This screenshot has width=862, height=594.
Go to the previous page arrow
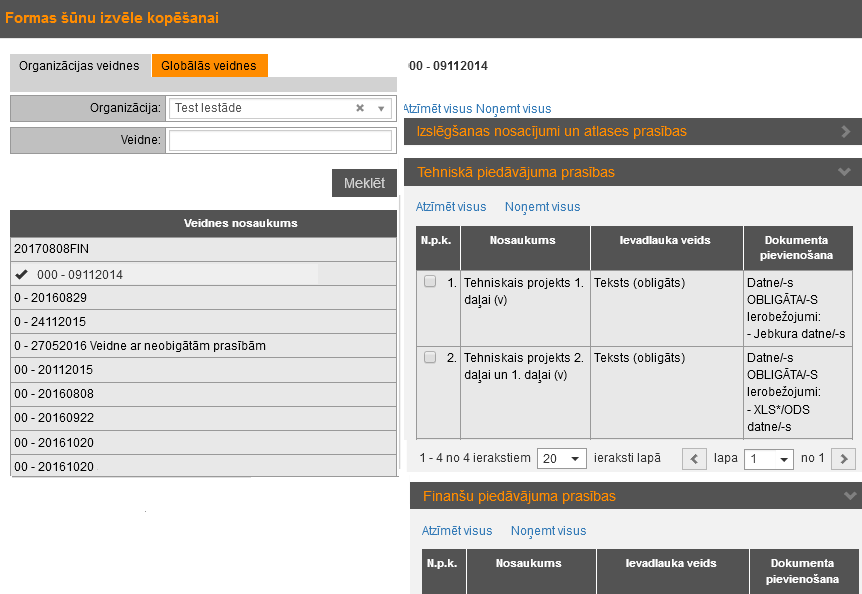point(694,459)
